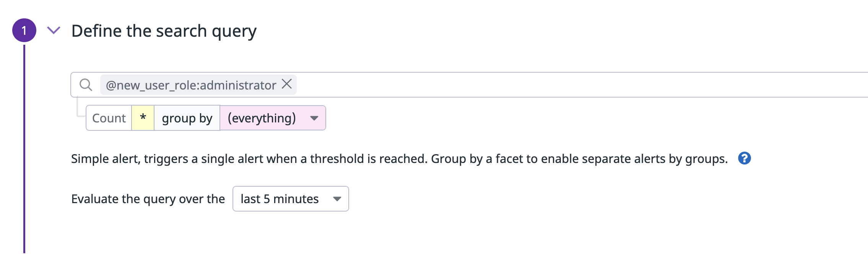Click the purple step progress line
Viewport: 868px width, 254px height.
(24, 153)
